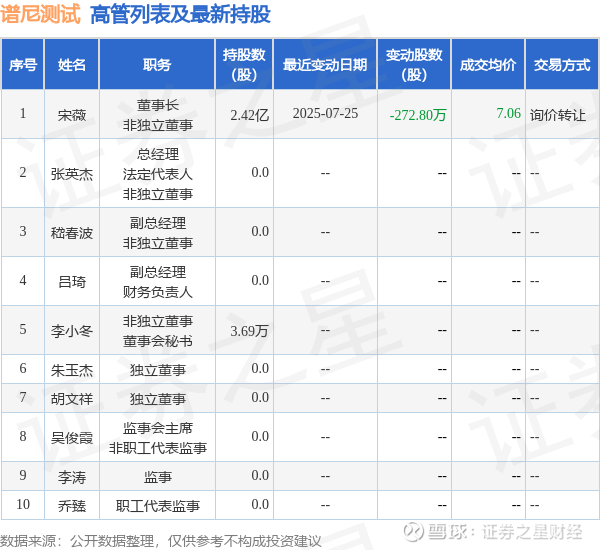Select the 序号 column header

point(23,65)
